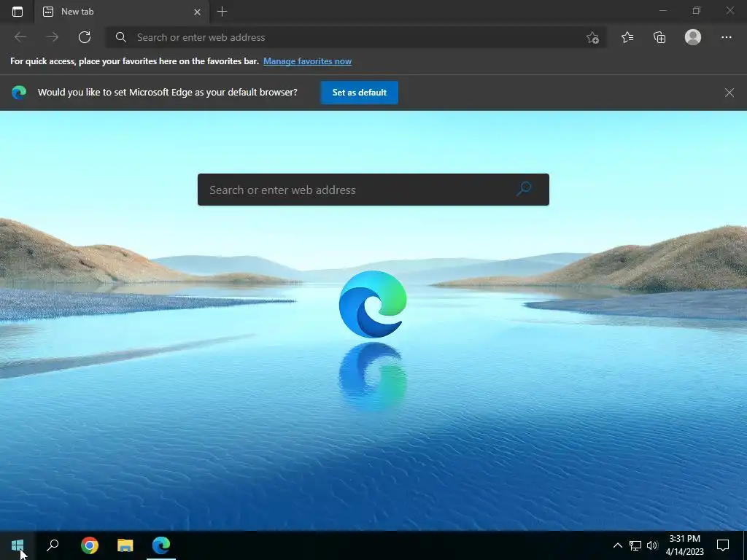The width and height of the screenshot is (747, 560).
Task: Click the Set as default button
Action: [359, 93]
